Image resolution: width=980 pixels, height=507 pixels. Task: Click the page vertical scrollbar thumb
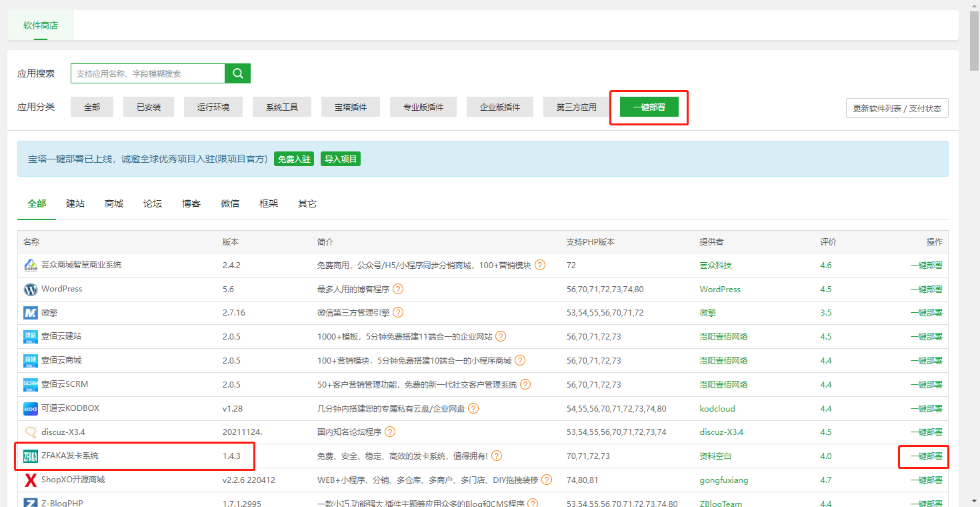[x=974, y=41]
